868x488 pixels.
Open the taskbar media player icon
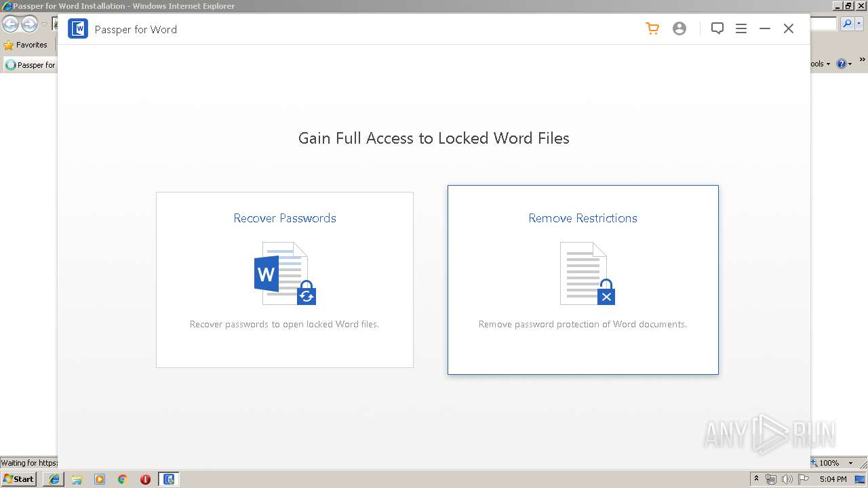100,479
